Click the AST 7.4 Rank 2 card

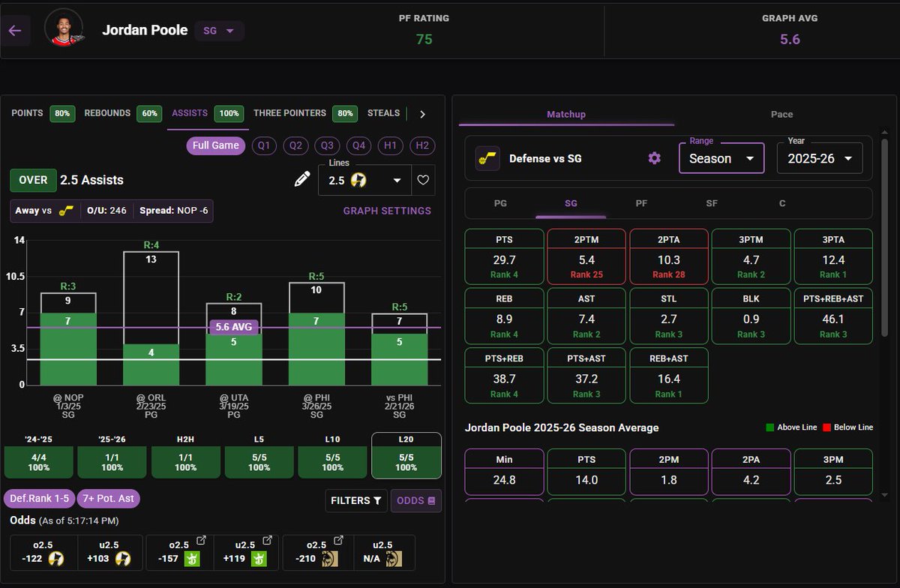(x=586, y=316)
